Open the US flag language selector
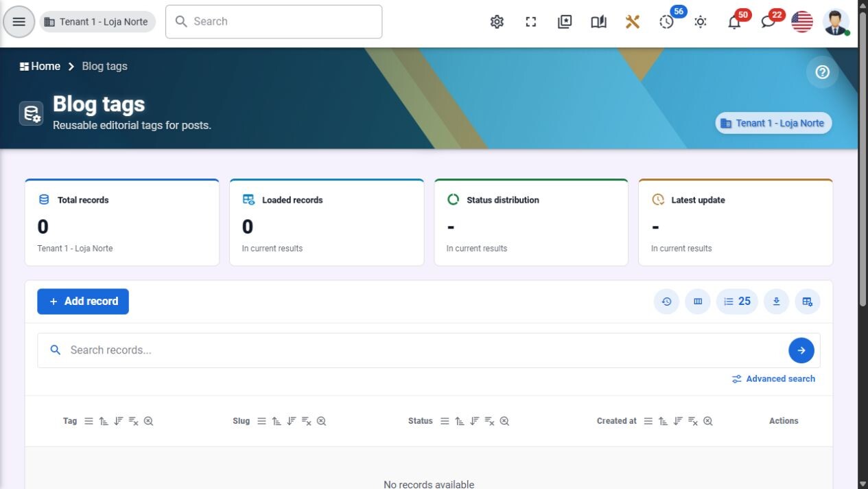The image size is (868, 489). [802, 22]
